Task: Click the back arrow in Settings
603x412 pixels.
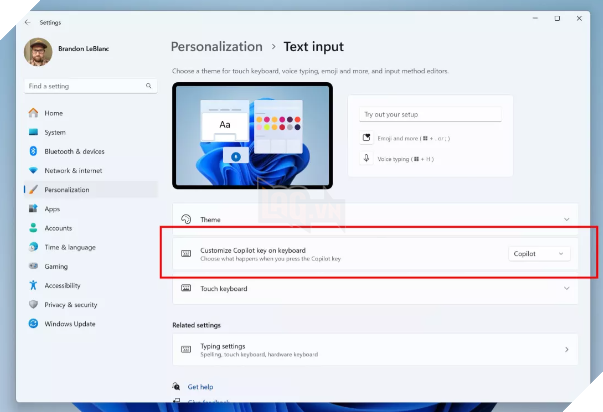Action: [x=27, y=22]
